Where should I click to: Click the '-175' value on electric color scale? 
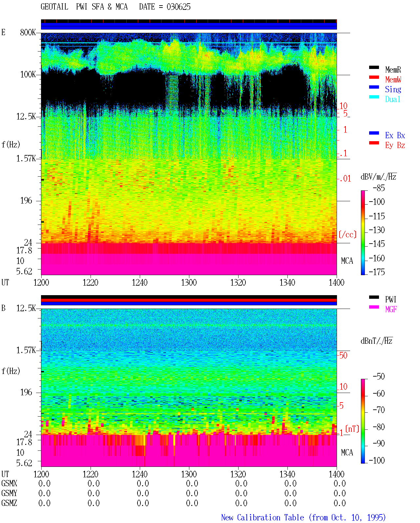click(377, 272)
